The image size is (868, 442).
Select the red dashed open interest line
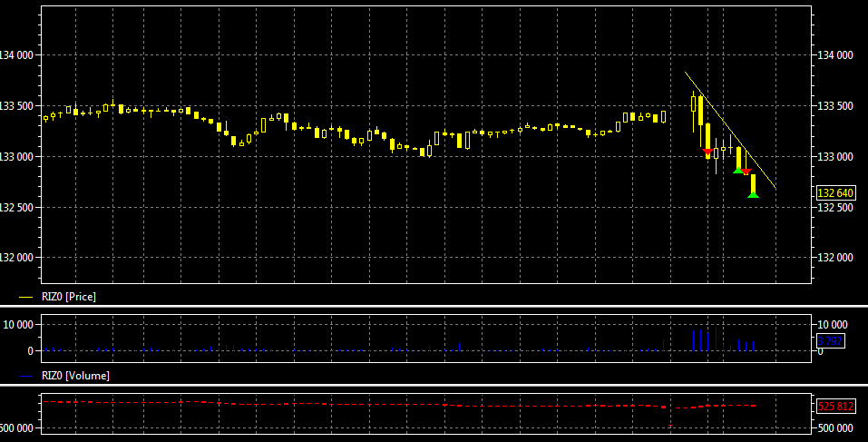[x=398, y=405]
